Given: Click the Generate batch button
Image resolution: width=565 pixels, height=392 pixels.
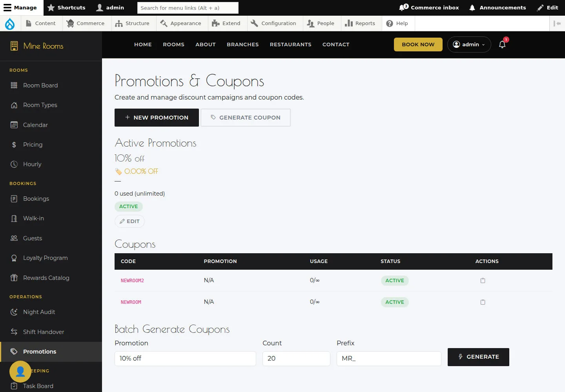Looking at the screenshot, I should 478,357.
